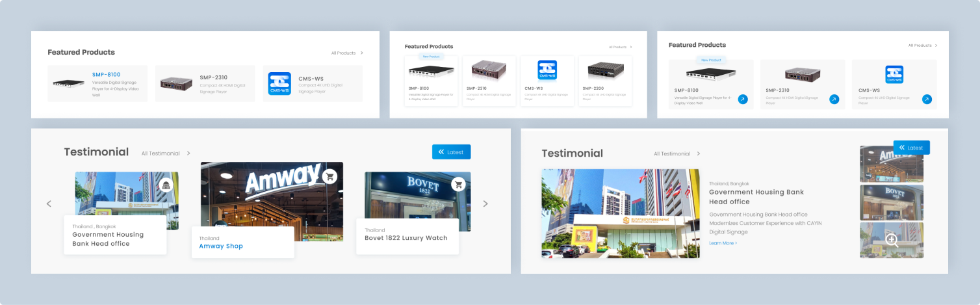Click the New Product badge in the four-product panel
The width and height of the screenshot is (980, 305).
coord(432,57)
